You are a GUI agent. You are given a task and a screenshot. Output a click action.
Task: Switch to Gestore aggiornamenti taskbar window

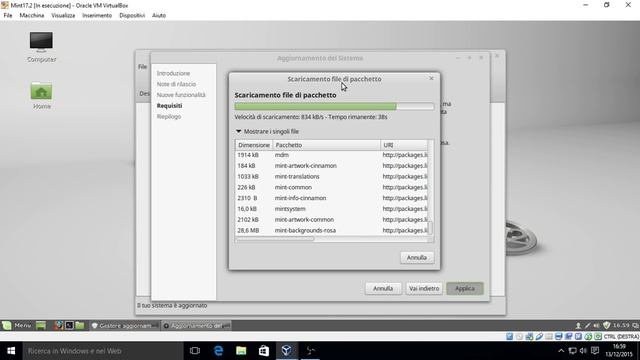coord(124,326)
